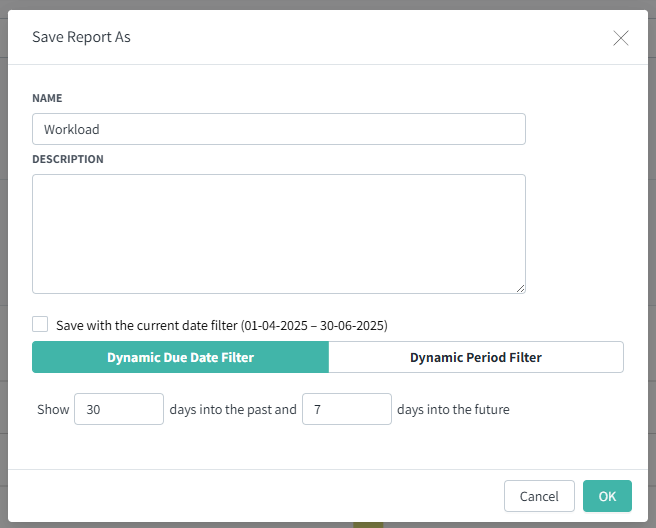Select the Dynamic Due Date Filter tab
656x528 pixels.
(180, 357)
